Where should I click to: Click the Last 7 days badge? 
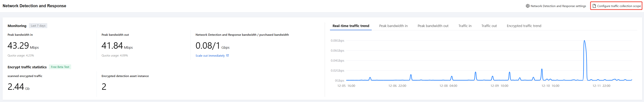tap(38, 26)
